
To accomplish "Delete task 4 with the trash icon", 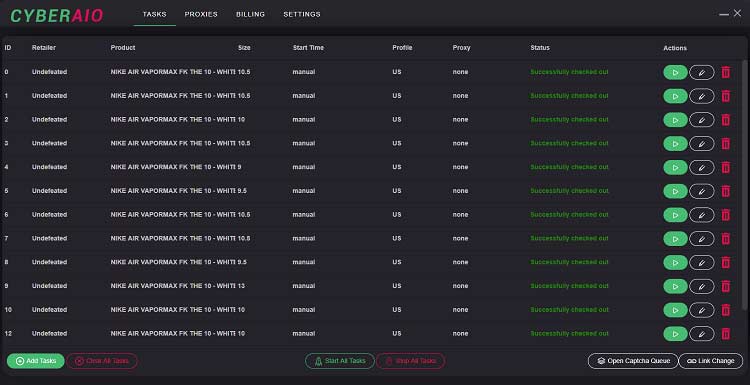I will click(726, 167).
